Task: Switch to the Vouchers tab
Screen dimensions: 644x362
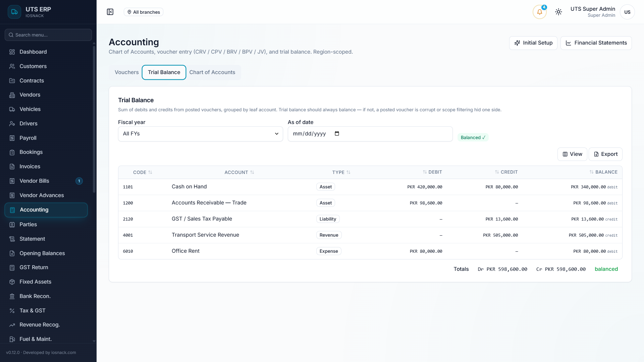Action: tap(126, 72)
